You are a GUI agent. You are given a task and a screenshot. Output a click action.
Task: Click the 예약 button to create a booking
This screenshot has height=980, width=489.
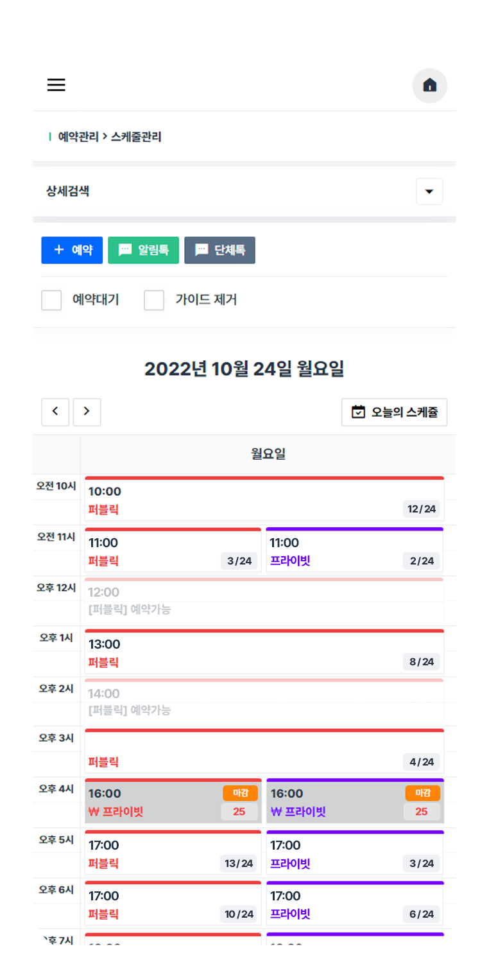[x=72, y=250]
